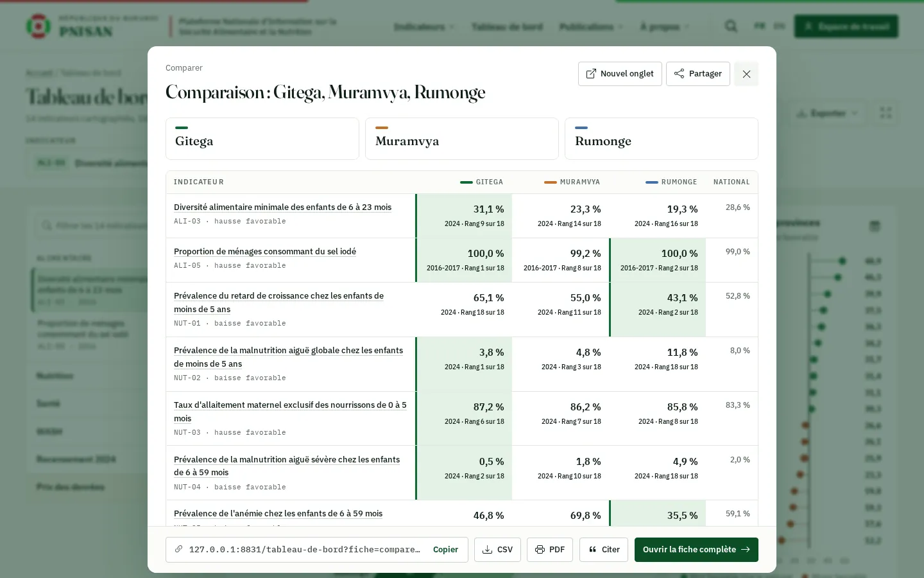
Task: Click Gitega's 31,1 % value cell
Action: [464, 216]
